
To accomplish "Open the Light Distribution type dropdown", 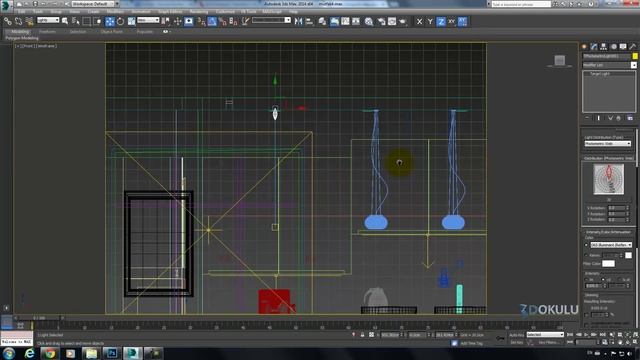I will pyautogui.click(x=608, y=144).
